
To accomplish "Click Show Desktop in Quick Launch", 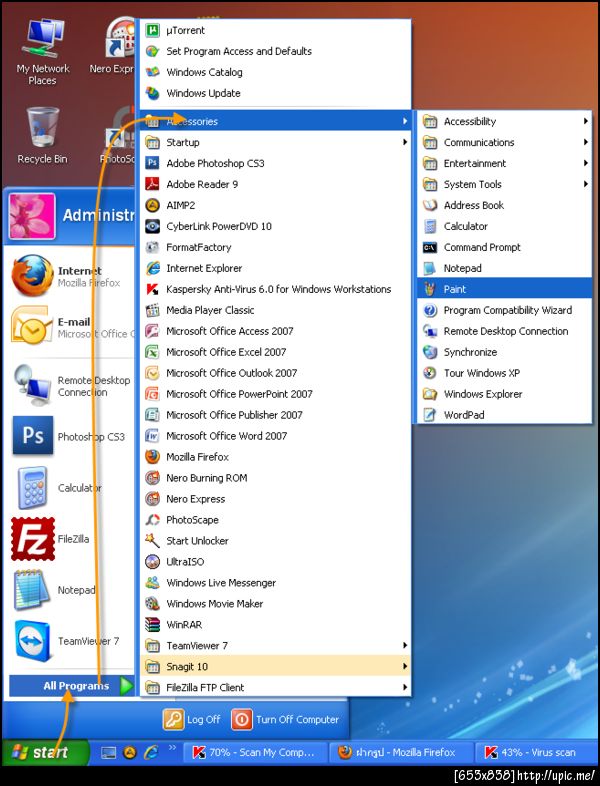I will pyautogui.click(x=108, y=752).
